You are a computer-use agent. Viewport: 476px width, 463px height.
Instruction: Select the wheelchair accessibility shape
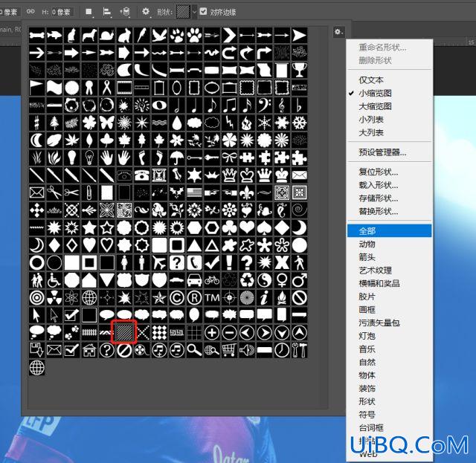[x=54, y=280]
